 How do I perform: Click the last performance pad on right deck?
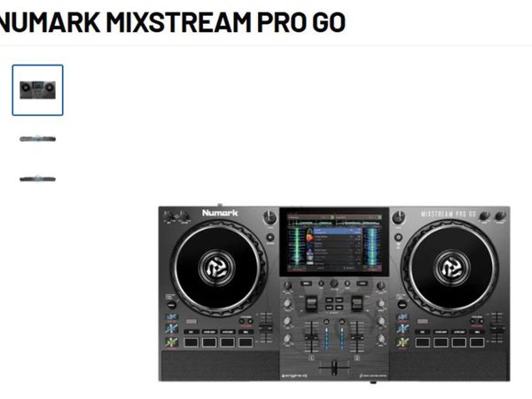point(477,342)
